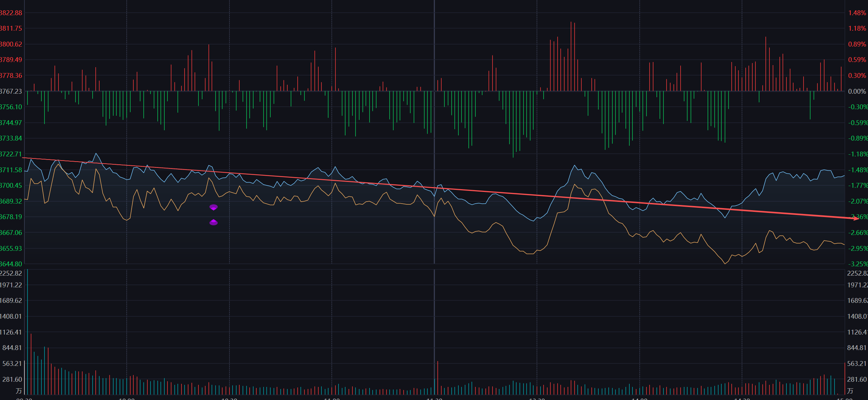Viewport: 868px width, 400px height.
Task: Select the 3789.49 price axis label
Action: 11,60
